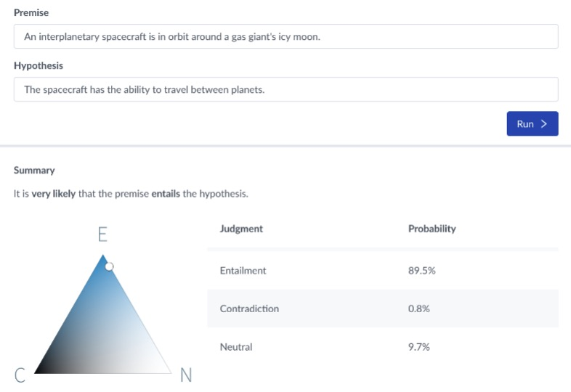Click the bold "entails" word in summary

point(166,195)
